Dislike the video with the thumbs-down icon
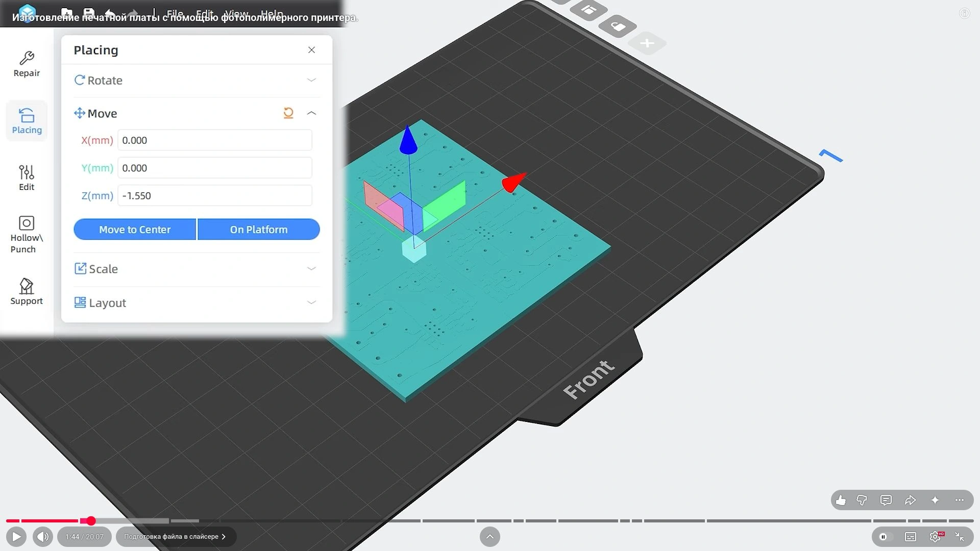980x551 pixels. point(862,500)
